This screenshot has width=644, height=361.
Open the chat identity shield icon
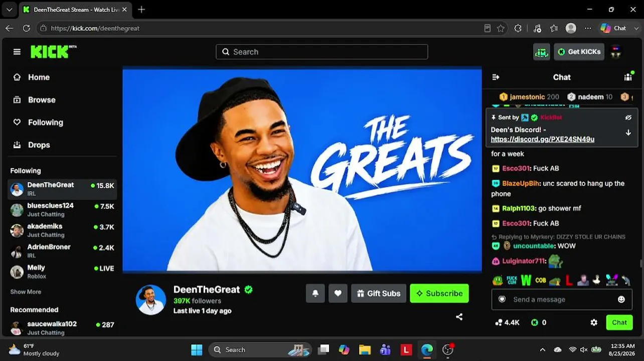click(x=502, y=299)
